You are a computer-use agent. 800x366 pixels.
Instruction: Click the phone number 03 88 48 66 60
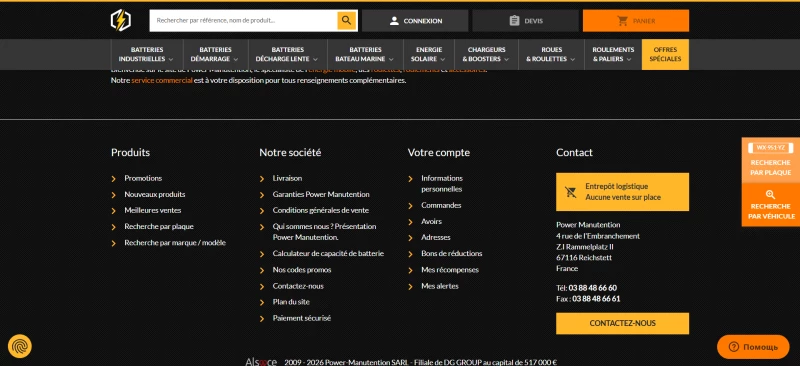point(592,288)
